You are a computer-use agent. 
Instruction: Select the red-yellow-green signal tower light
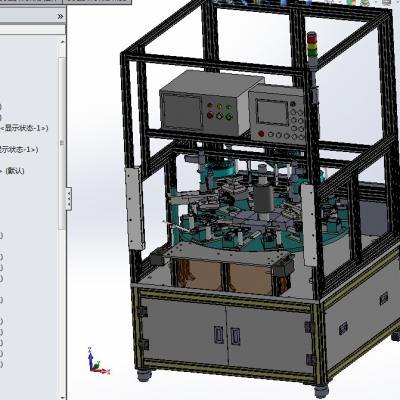point(312,45)
